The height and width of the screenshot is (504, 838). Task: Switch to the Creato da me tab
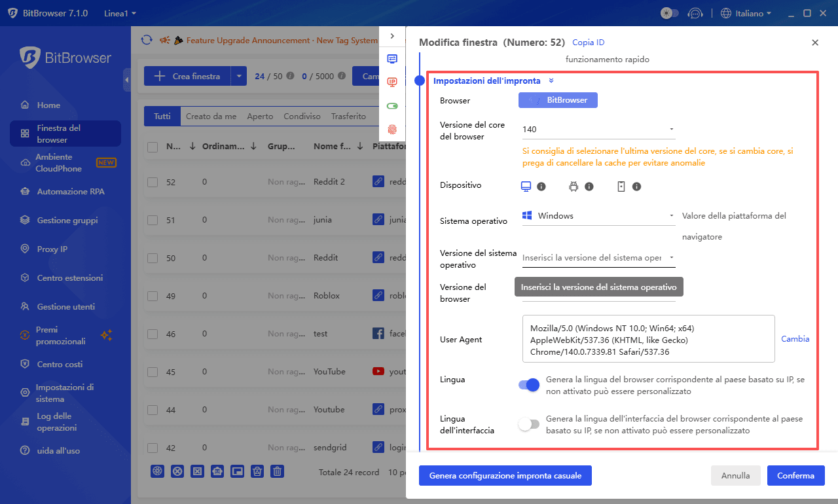(x=211, y=116)
